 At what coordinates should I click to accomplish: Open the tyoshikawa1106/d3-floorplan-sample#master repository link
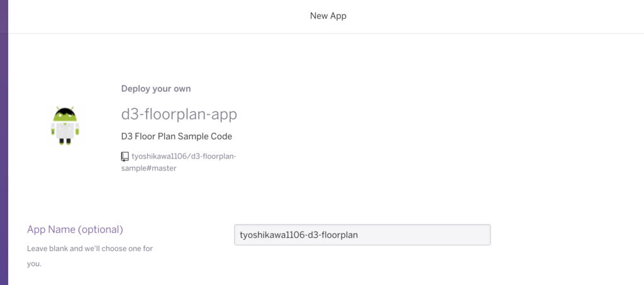coord(179,162)
